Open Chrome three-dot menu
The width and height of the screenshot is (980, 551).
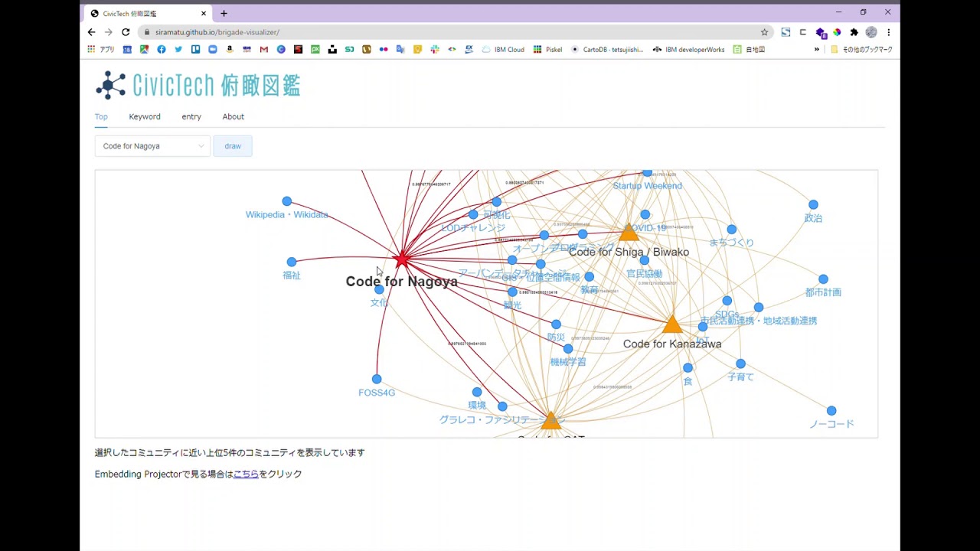(888, 32)
